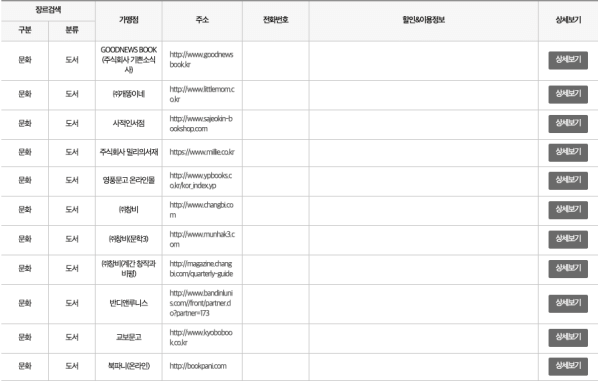
Task: Select the ㈜창비(계간 창작과비평) cell
Action: click(129, 269)
